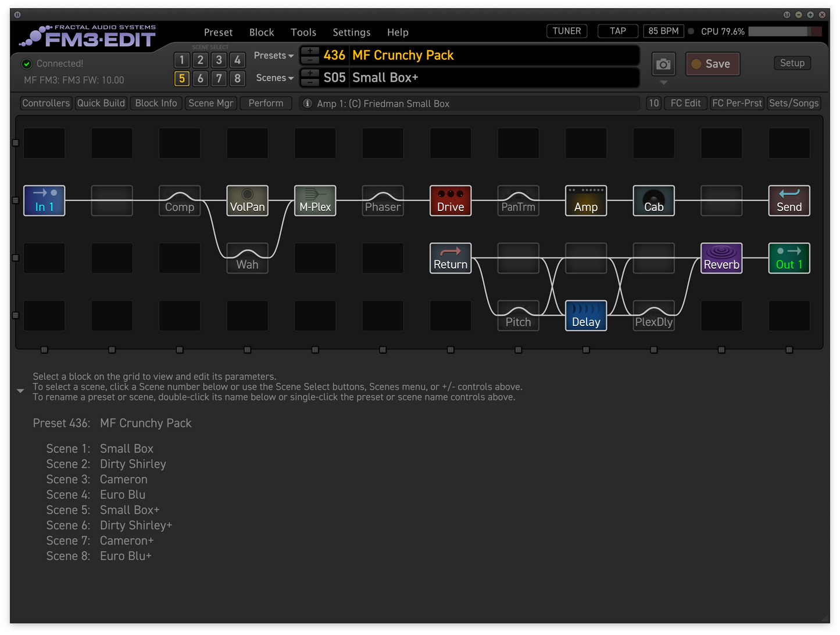Viewport: 840px width, 635px height.
Task: Open the Tools menu
Action: [303, 33]
